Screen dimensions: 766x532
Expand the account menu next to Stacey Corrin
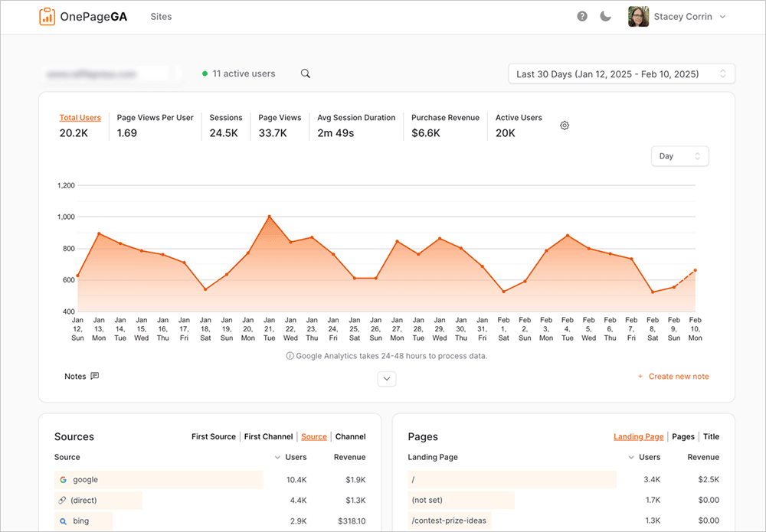(722, 16)
